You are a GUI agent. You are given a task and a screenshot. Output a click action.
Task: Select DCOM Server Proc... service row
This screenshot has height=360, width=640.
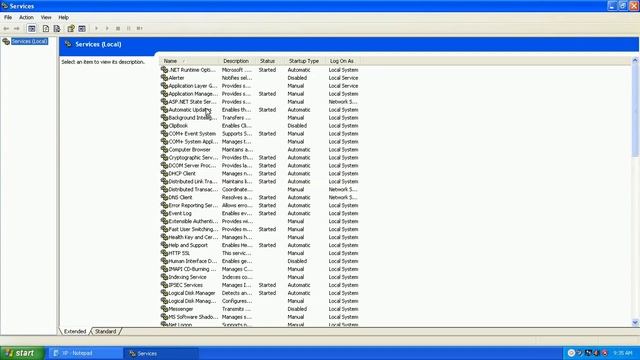(x=260, y=165)
